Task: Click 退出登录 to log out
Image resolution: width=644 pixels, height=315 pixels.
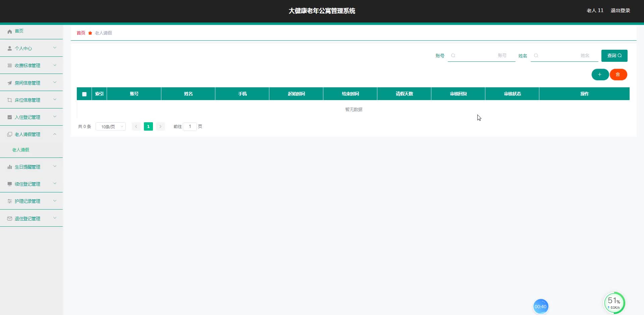Action: coord(620,10)
